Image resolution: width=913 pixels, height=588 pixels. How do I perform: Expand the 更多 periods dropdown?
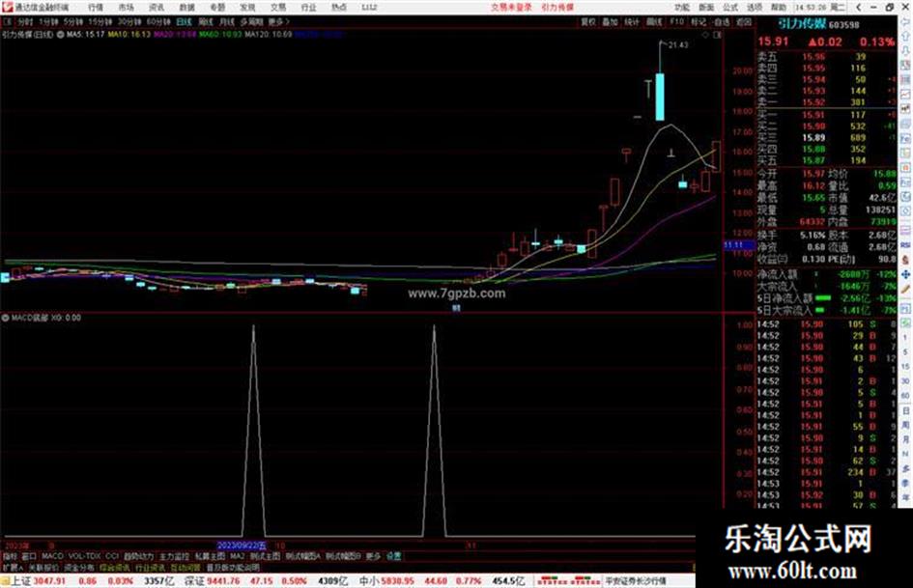coord(278,21)
